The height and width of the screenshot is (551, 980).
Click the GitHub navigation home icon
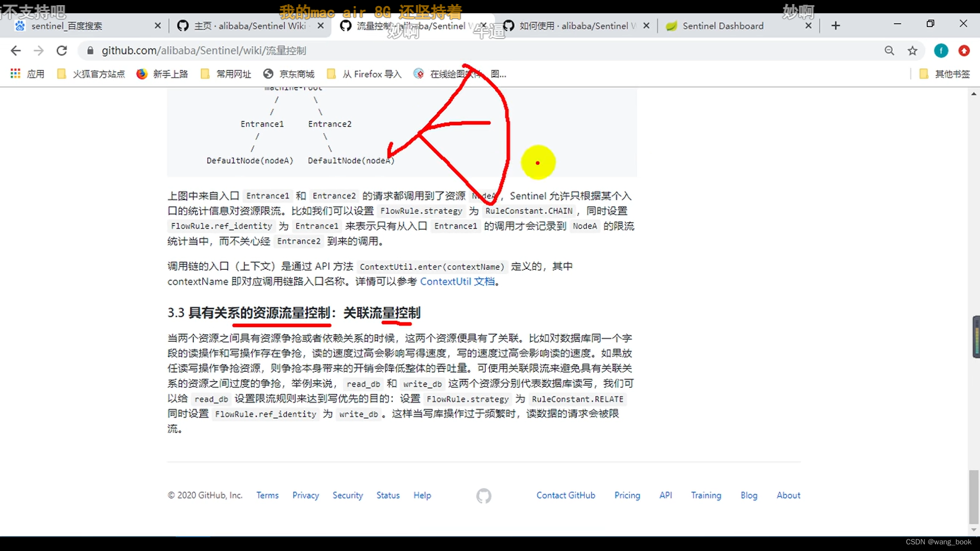pos(483,495)
